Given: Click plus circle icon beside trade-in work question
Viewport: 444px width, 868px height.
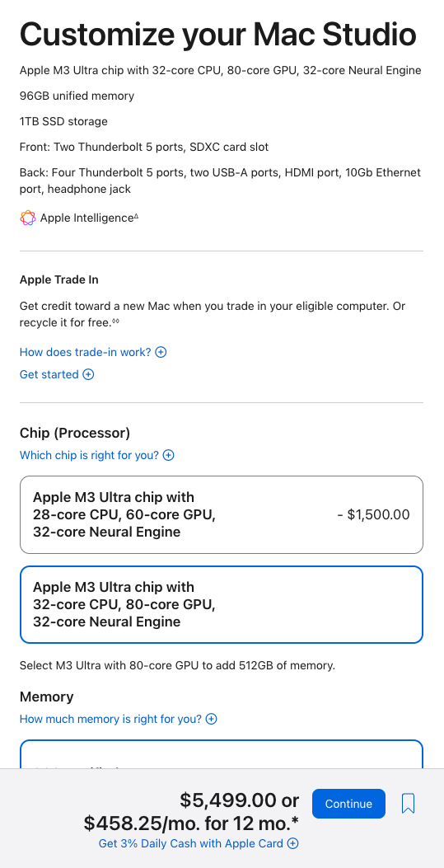Looking at the screenshot, I should pos(161,352).
